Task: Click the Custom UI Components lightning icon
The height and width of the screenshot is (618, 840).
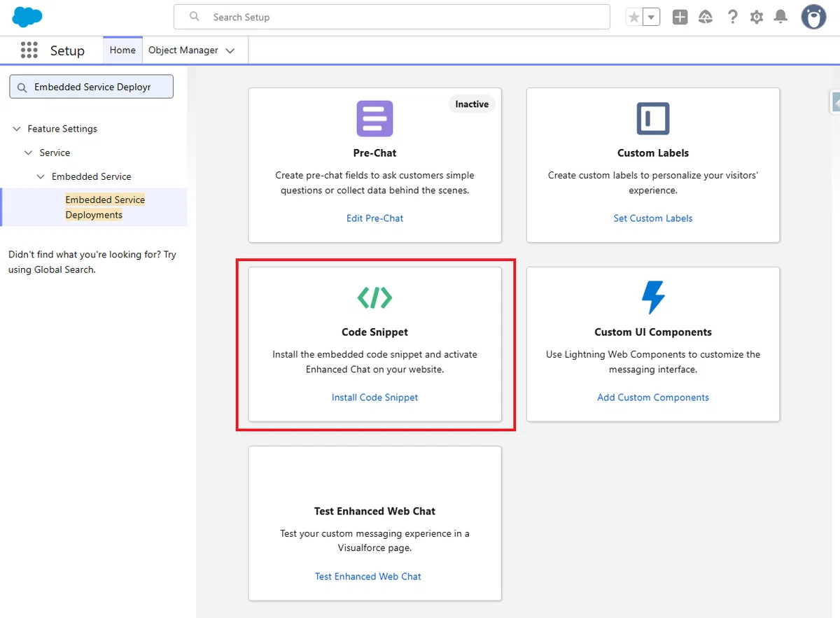Action: tap(653, 297)
